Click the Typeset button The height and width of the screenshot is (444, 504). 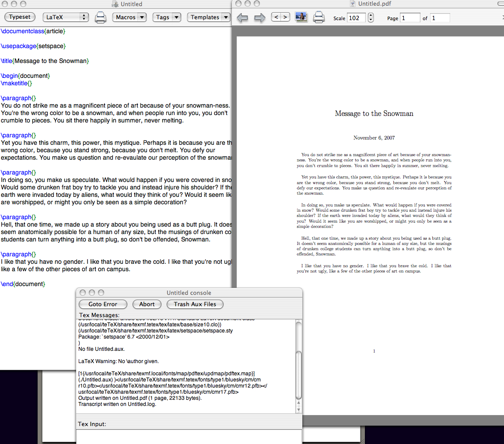pyautogui.click(x=20, y=17)
